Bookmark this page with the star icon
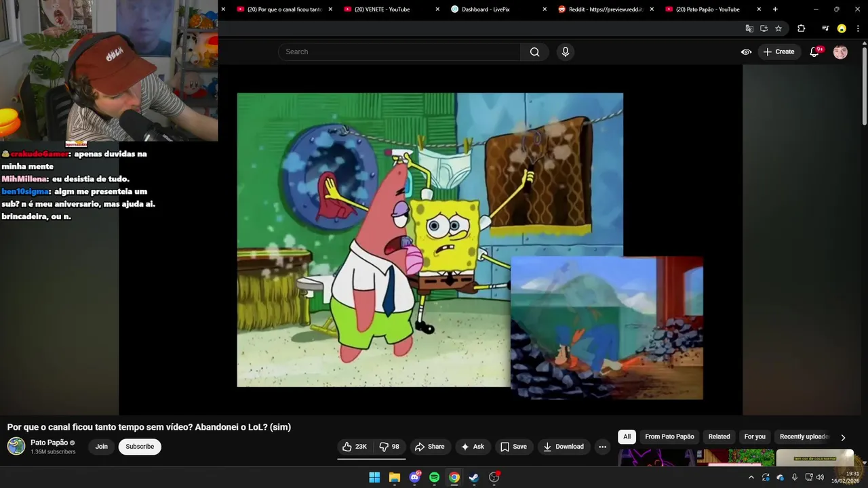Viewport: 868px width, 488px height. tap(778, 28)
